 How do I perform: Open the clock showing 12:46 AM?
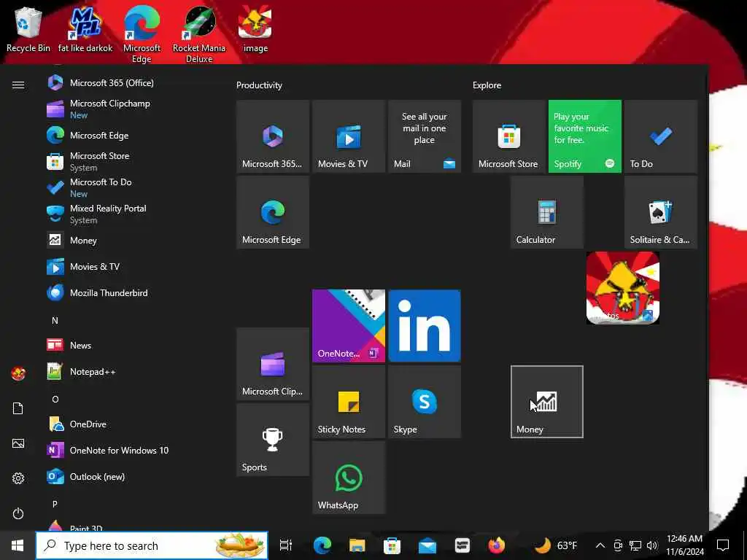[x=684, y=545]
